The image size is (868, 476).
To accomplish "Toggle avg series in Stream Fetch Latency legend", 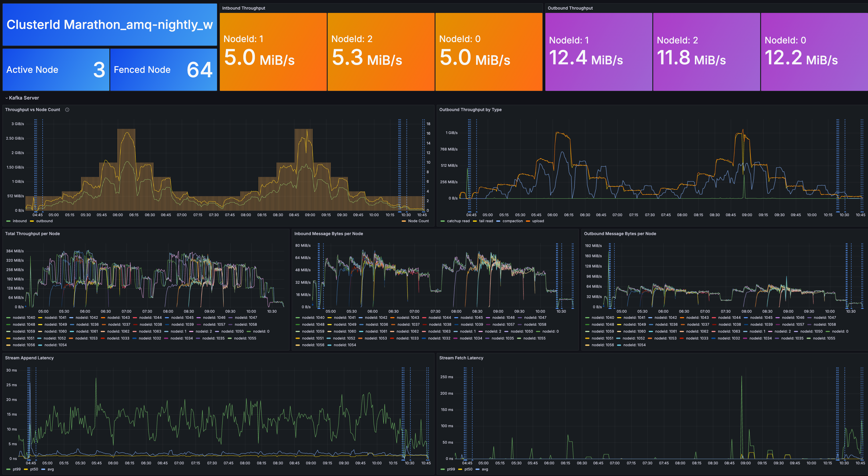I will tap(485, 469).
